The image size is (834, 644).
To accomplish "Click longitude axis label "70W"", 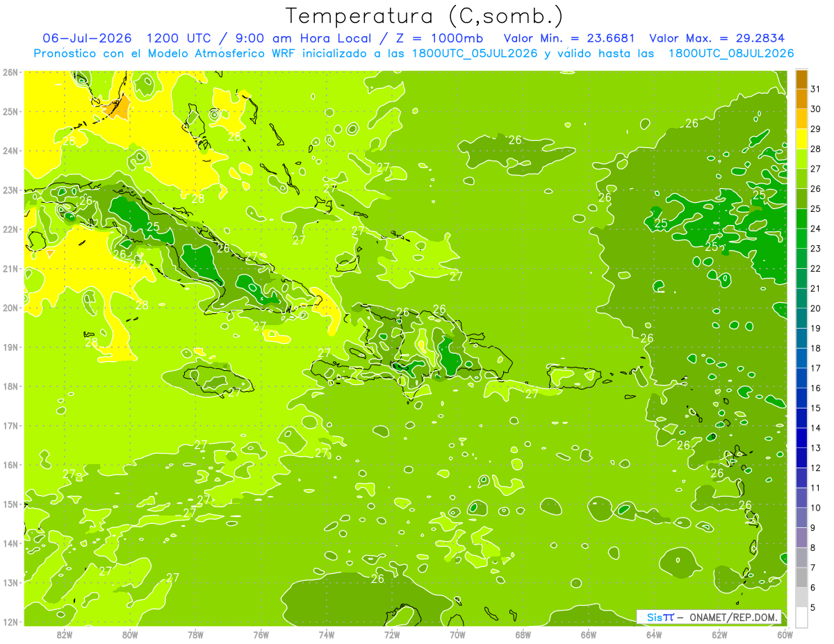I will [x=457, y=634].
